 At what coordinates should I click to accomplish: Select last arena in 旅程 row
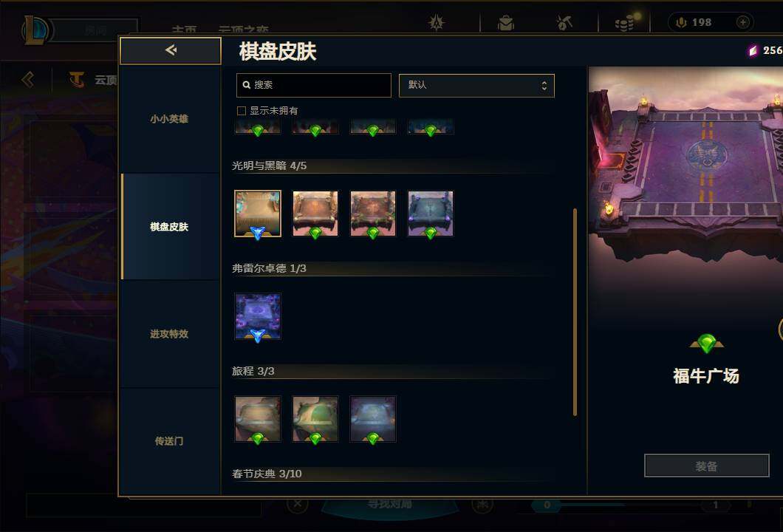373,419
